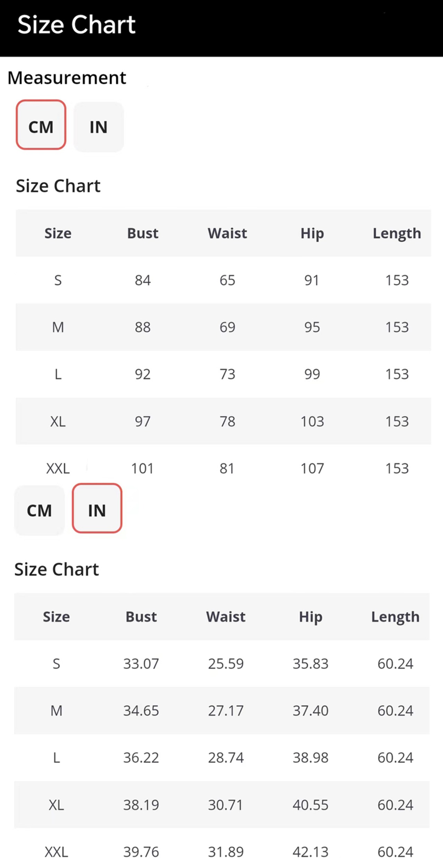Tap the waist value 69 in M row

227,327
